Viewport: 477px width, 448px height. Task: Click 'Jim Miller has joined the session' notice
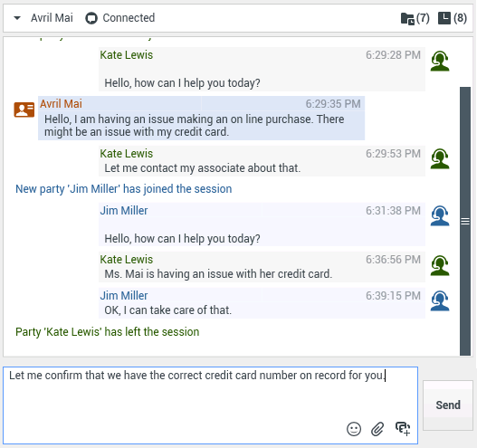pyautogui.click(x=124, y=189)
